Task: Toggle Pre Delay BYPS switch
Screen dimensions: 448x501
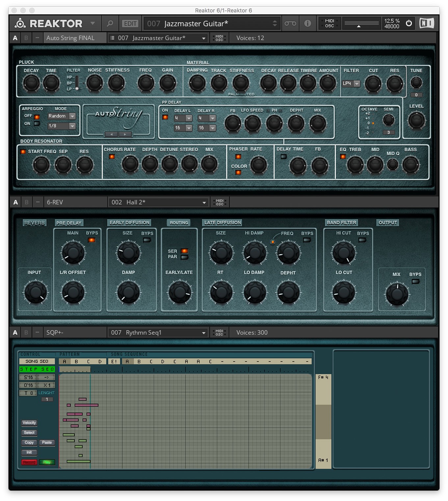Action: pyautogui.click(x=92, y=240)
